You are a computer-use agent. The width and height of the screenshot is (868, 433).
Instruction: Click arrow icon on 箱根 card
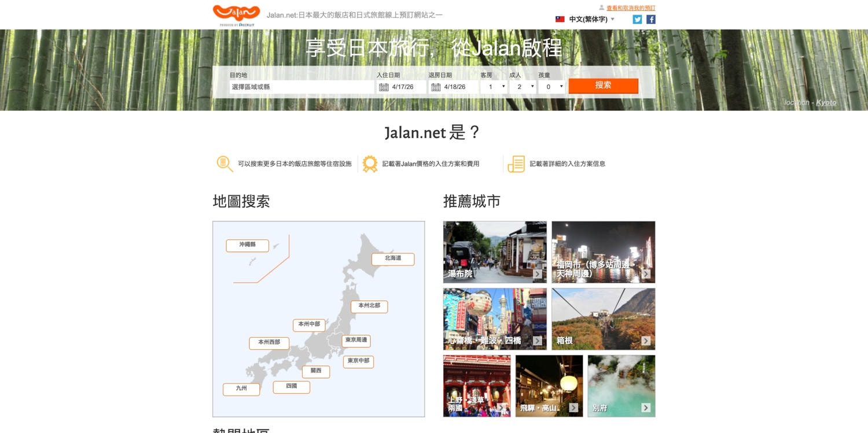click(x=646, y=341)
